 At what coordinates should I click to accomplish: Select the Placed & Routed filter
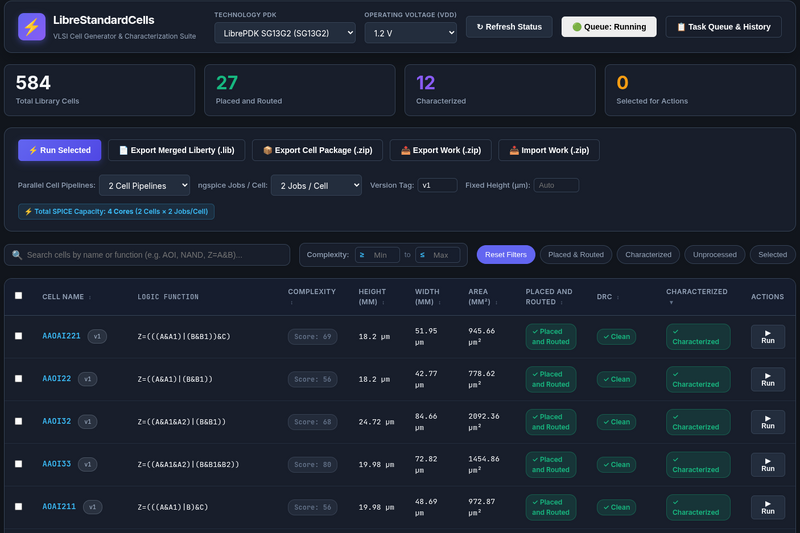pyautogui.click(x=576, y=255)
